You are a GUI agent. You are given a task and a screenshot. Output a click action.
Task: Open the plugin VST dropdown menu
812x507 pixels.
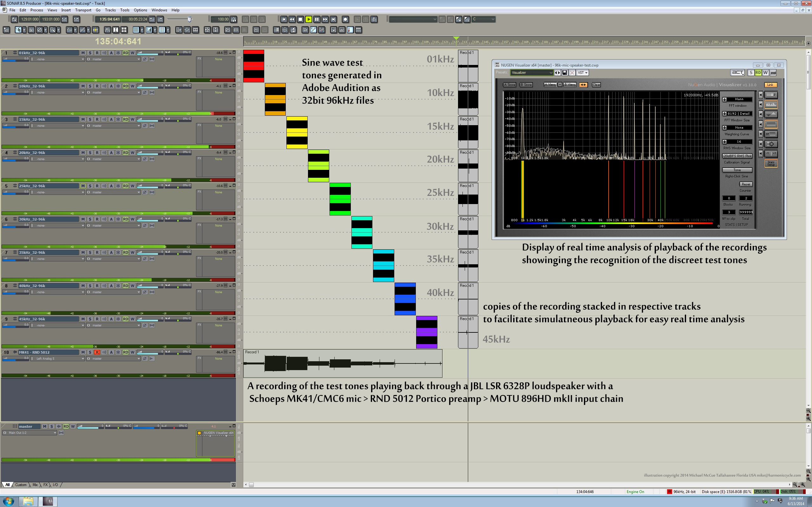(x=582, y=73)
